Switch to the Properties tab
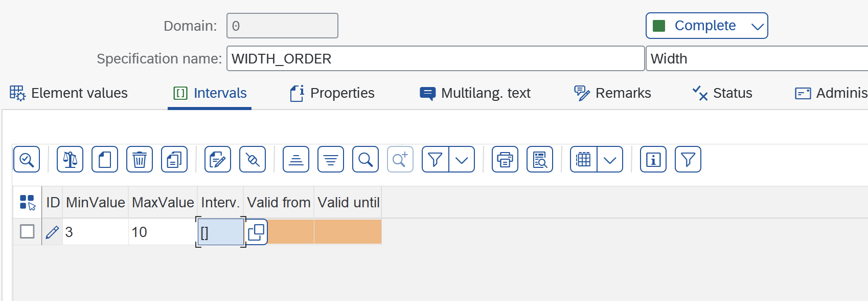The image size is (868, 301). 331,93
